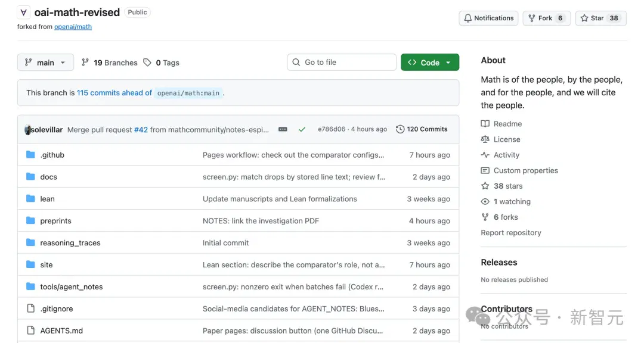The image size is (644, 343).
Task: Fork this repository
Action: (547, 18)
